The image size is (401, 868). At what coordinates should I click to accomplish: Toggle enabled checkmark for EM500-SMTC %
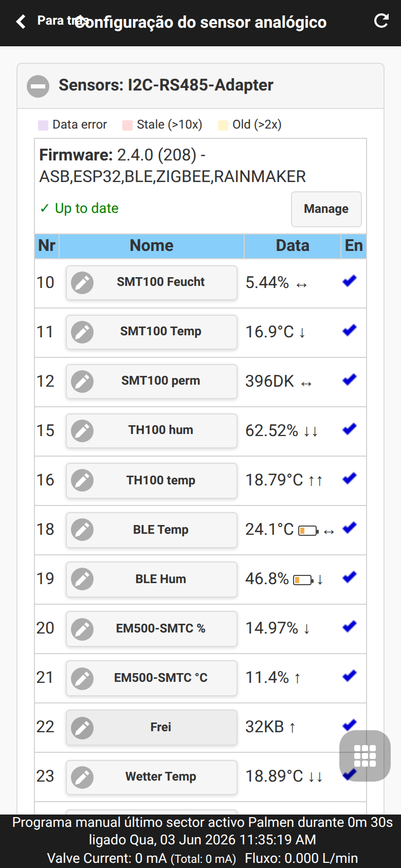[350, 626]
